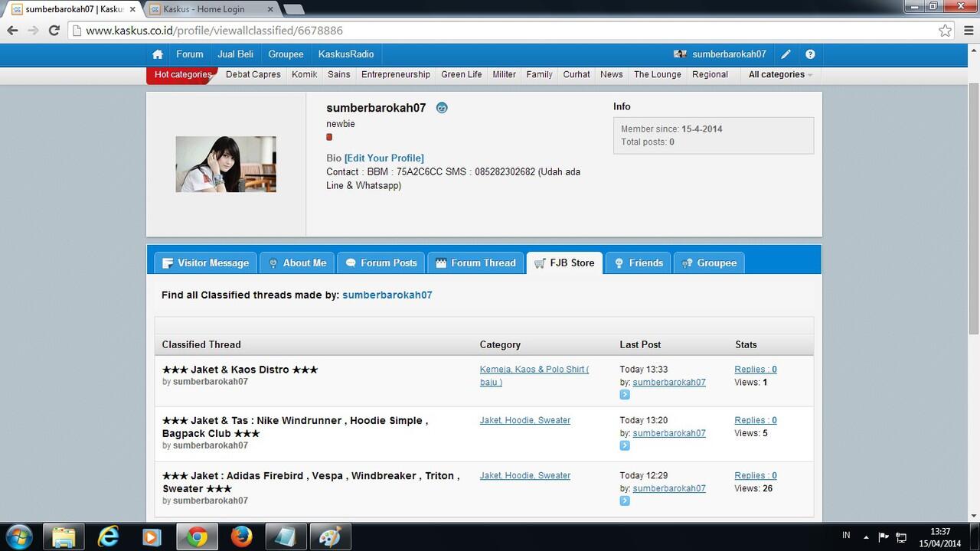The height and width of the screenshot is (551, 980).
Task: Reload the page with refresh icon
Action: pyautogui.click(x=54, y=31)
